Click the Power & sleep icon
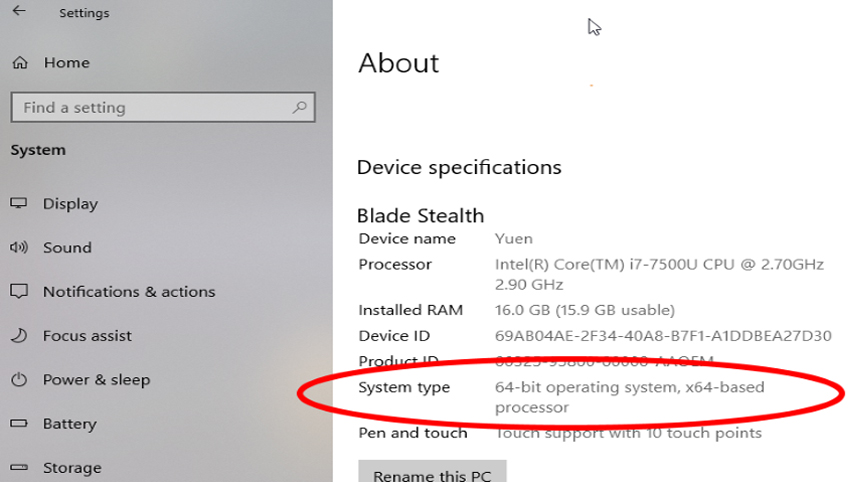 click(19, 379)
